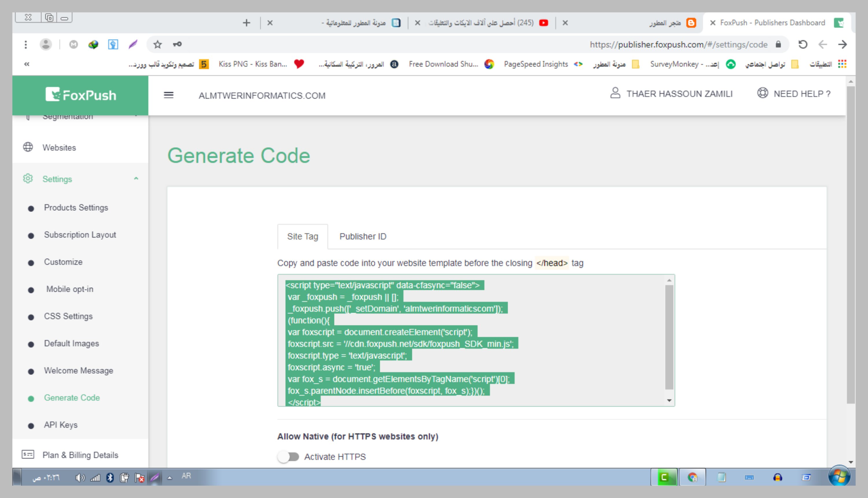This screenshot has width=868, height=498.
Task: Click code box scroll down arrow
Action: pyautogui.click(x=669, y=401)
